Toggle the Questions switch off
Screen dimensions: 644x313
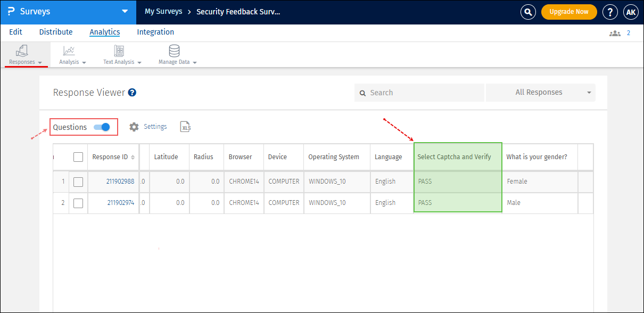click(102, 127)
